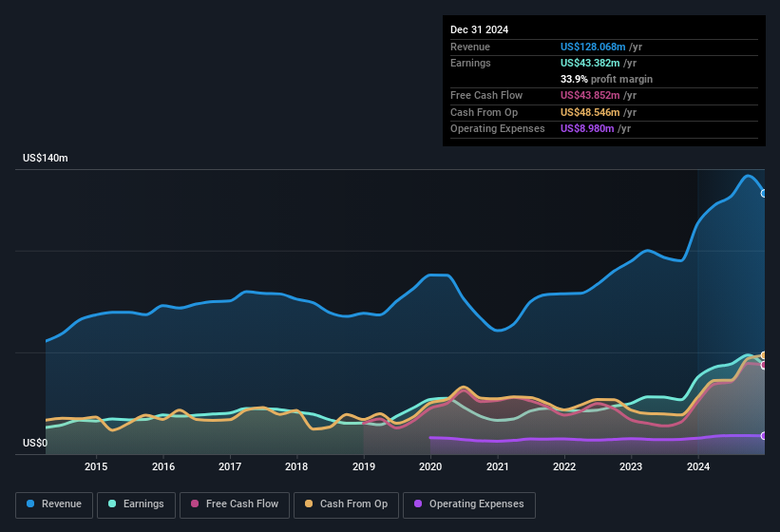This screenshot has width=780, height=532.
Task: Toggle the Cash From Op legend button
Action: 346,504
